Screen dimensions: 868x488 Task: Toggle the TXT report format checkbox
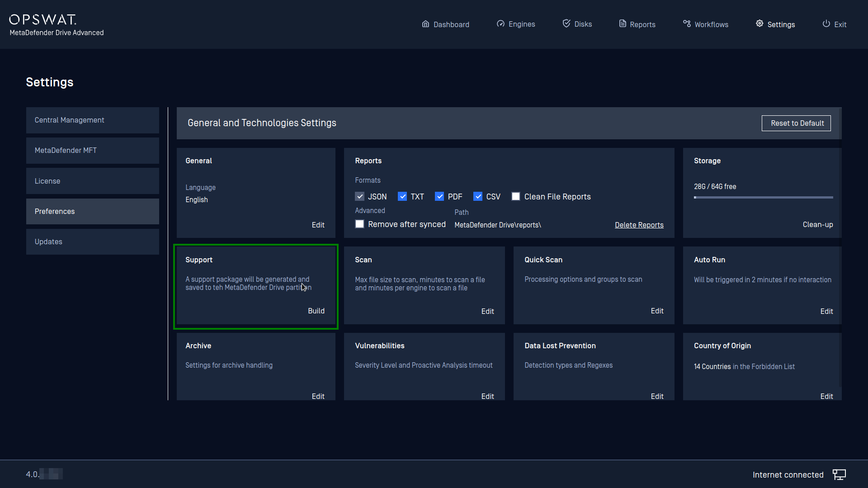(x=402, y=196)
